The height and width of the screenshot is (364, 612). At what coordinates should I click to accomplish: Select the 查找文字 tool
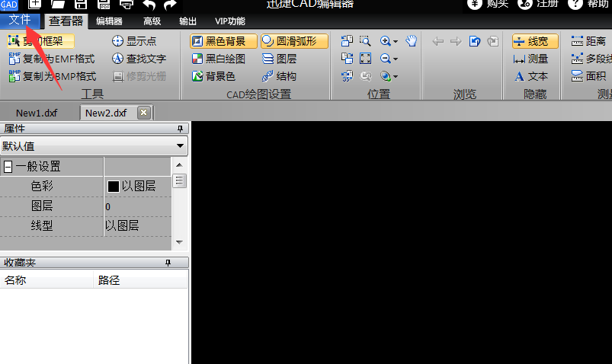tap(139, 59)
